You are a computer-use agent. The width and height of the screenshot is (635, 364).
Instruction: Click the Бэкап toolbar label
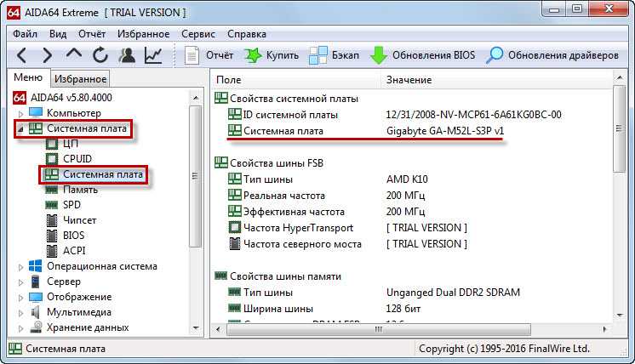click(346, 55)
